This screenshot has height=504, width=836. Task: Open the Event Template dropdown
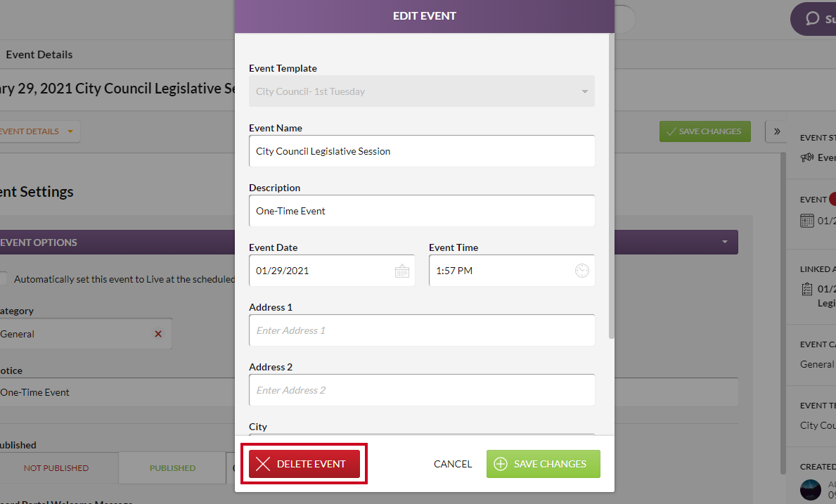click(422, 91)
